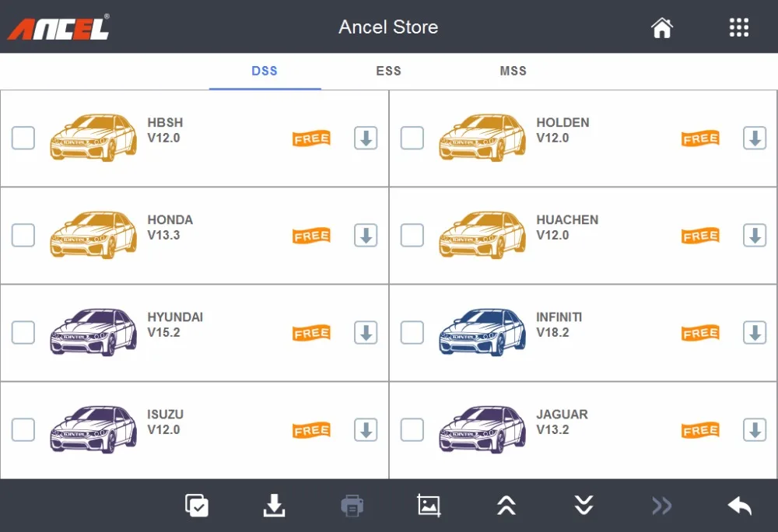Click the screenshot capture icon
The width and height of the screenshot is (778, 532).
pyautogui.click(x=429, y=506)
